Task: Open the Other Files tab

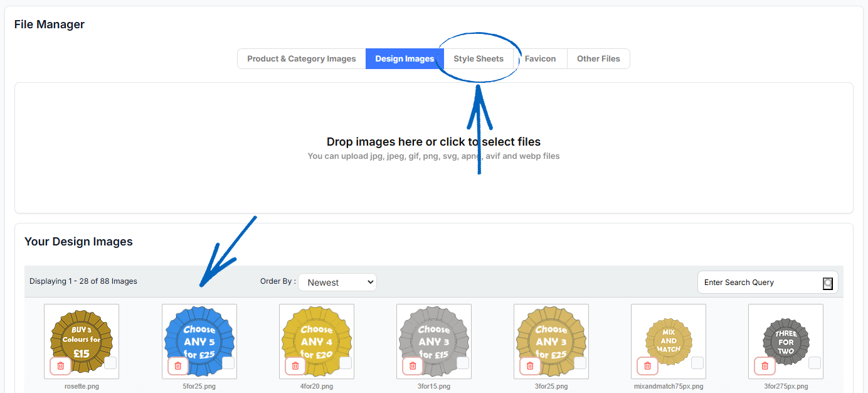Action: [598, 59]
